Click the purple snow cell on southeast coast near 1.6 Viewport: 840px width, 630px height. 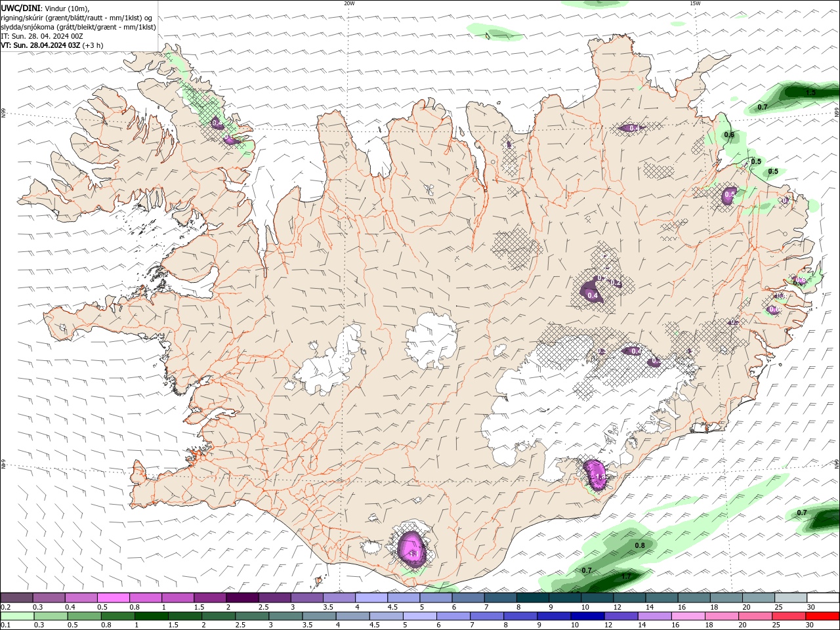[596, 474]
